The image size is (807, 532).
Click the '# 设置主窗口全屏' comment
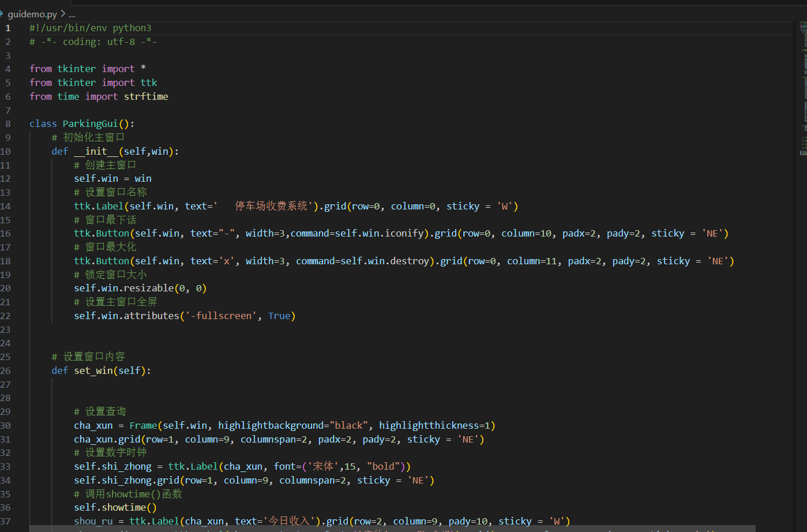[x=115, y=302]
